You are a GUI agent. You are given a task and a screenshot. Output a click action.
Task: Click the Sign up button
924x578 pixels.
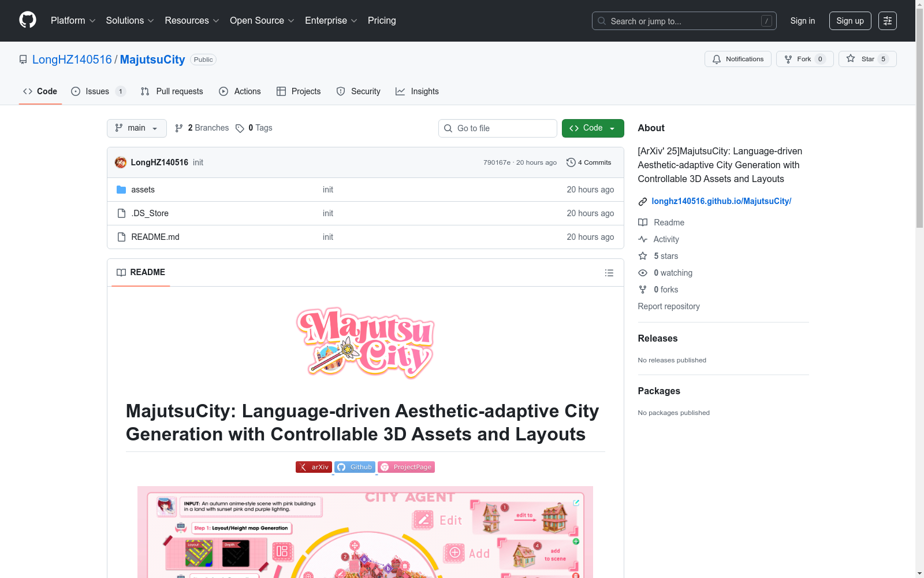point(850,21)
